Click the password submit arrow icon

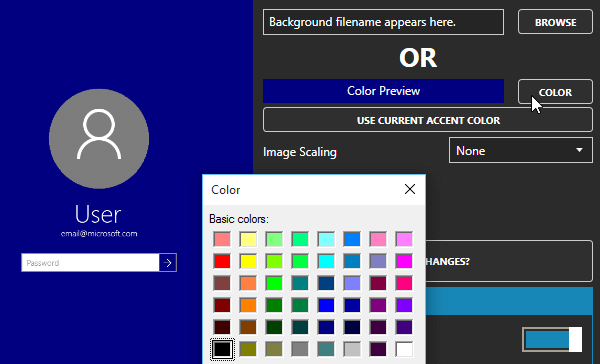(x=168, y=263)
